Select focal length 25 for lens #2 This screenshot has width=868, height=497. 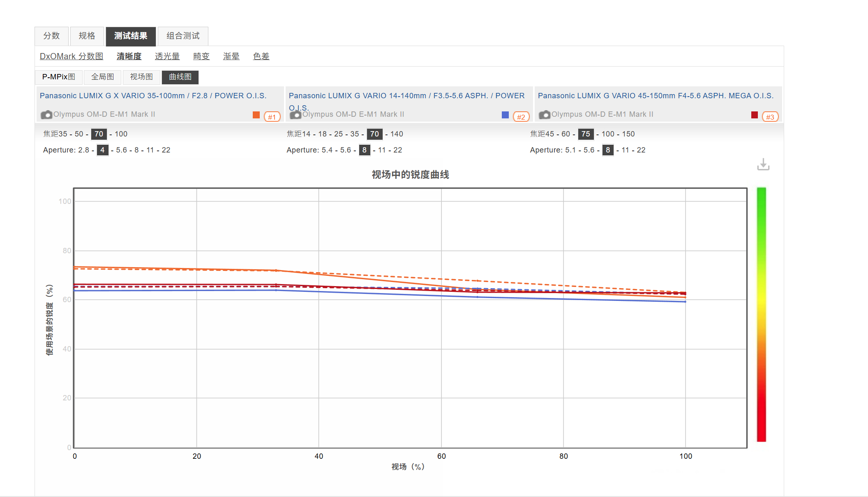tap(339, 134)
